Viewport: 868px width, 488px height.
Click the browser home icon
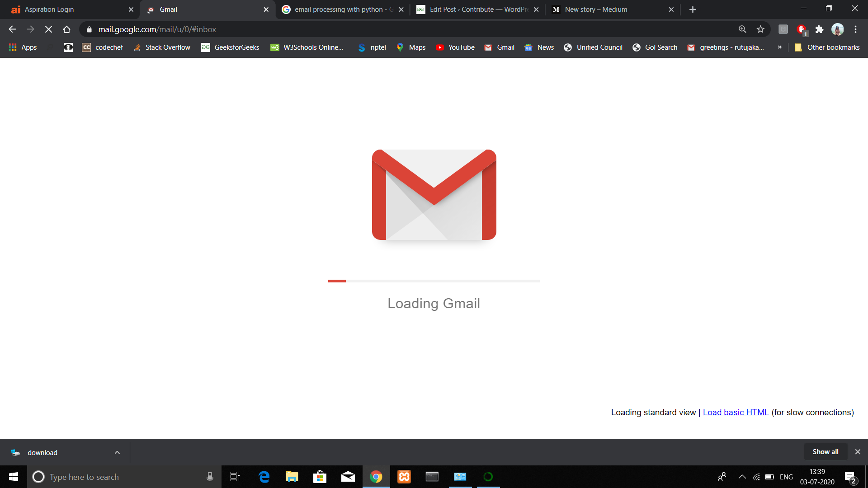[66, 29]
